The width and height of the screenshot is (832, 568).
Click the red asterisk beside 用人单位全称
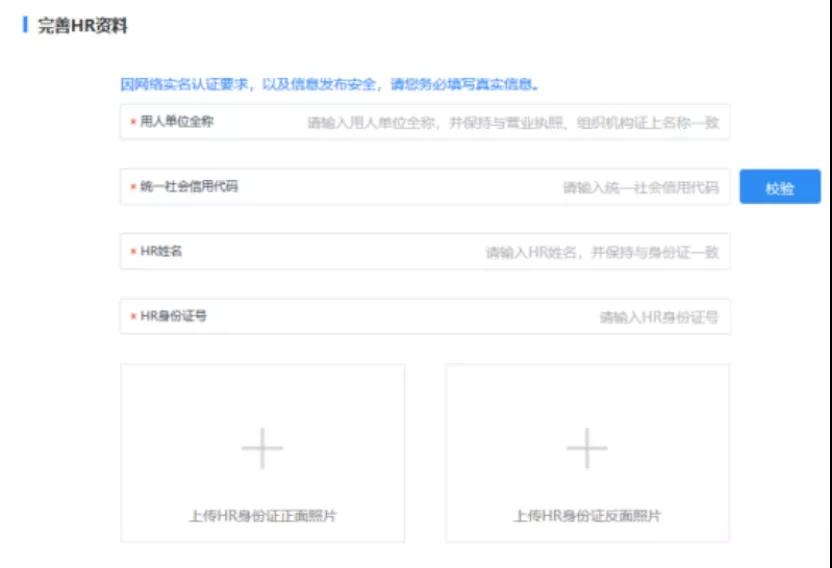(133, 123)
